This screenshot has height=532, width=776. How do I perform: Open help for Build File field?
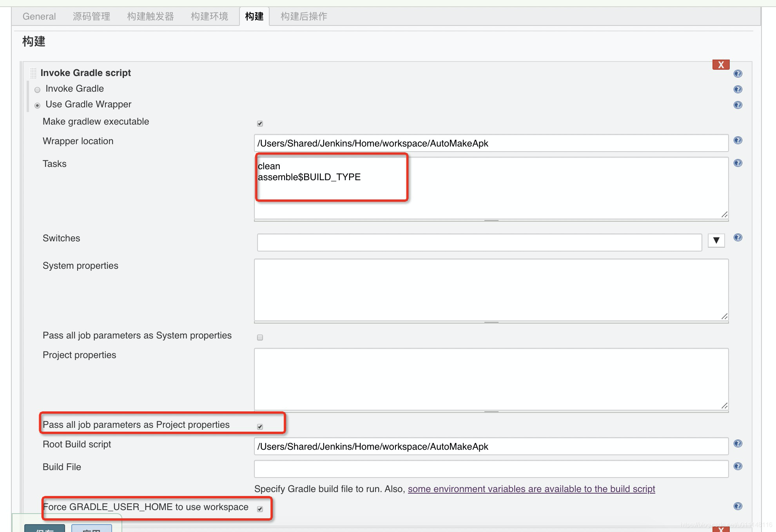(738, 466)
